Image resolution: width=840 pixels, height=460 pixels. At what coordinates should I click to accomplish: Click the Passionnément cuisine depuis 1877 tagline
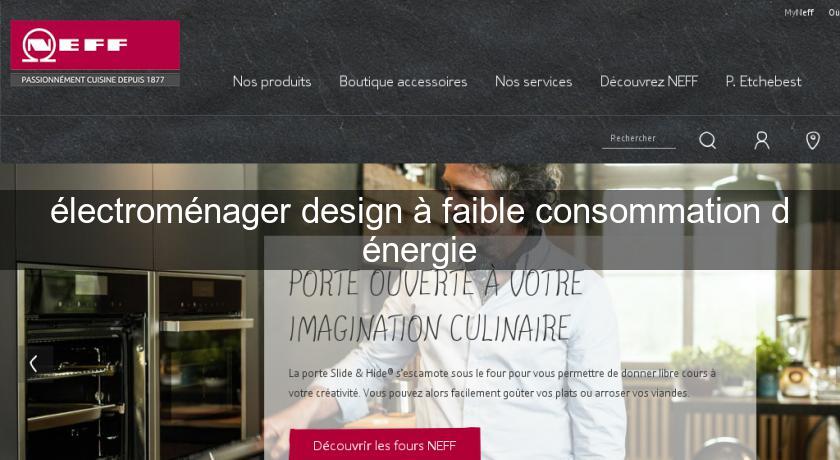point(95,79)
